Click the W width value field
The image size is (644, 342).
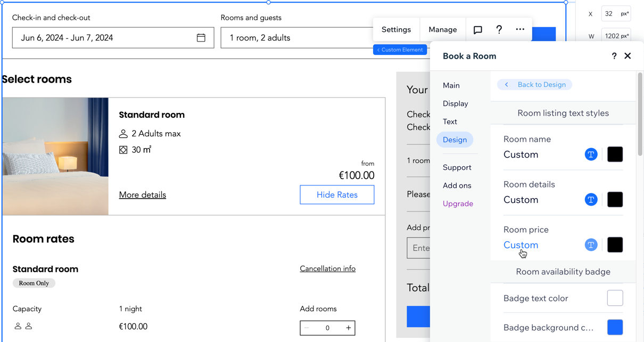pos(616,36)
